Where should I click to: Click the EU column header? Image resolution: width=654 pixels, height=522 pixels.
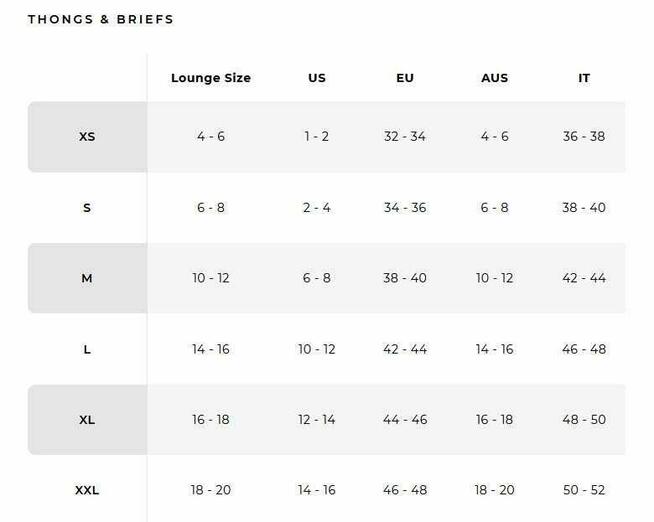click(x=405, y=78)
